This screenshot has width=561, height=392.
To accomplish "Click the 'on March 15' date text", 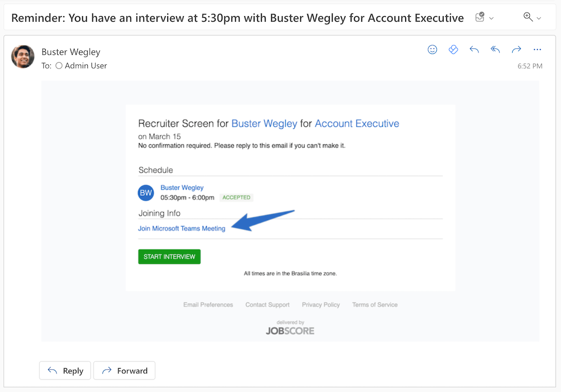I will tap(159, 137).
